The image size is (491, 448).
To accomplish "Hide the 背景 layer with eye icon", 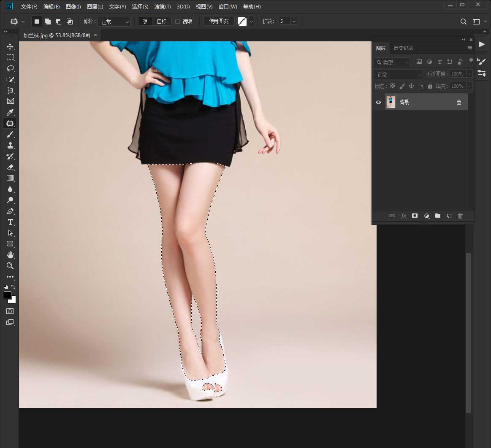I will click(x=378, y=102).
